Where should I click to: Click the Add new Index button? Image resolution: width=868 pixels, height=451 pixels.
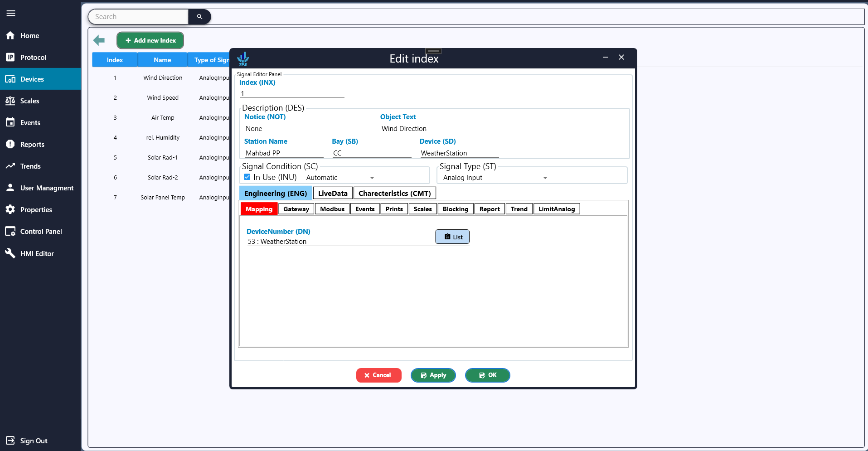[x=150, y=40]
